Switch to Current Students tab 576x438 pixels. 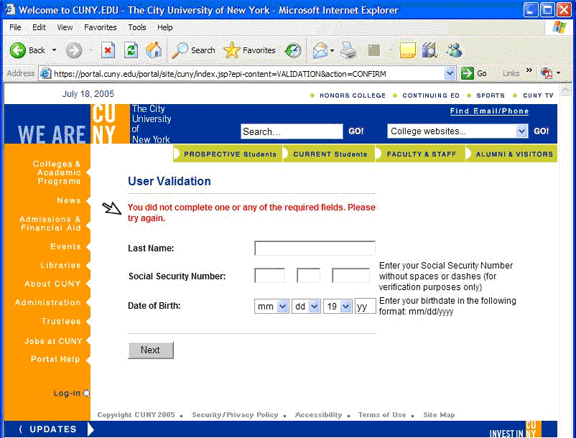click(330, 154)
